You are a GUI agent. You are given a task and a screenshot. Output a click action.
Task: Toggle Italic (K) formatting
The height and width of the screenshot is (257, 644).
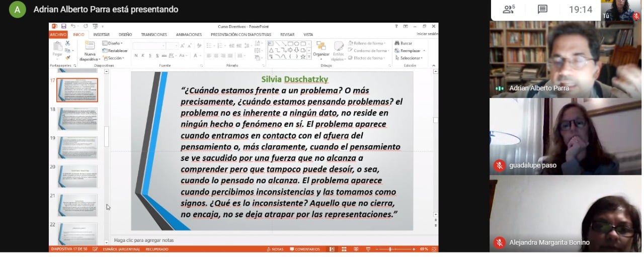[x=143, y=55]
